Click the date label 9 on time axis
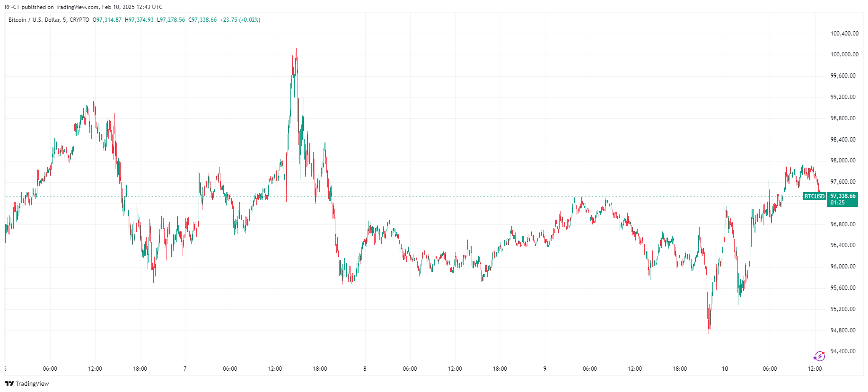Viewport: 868px width, 392px height. click(545, 369)
